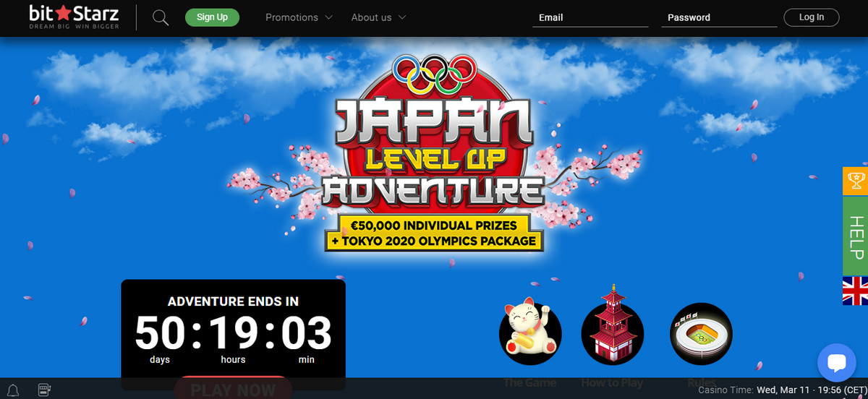Focus the Password input field
The height and width of the screenshot is (399, 868).
(718, 17)
